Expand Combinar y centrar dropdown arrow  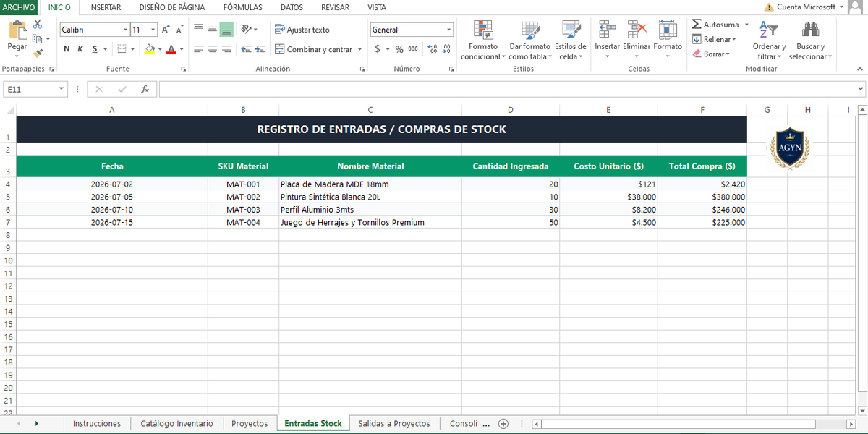coord(359,49)
